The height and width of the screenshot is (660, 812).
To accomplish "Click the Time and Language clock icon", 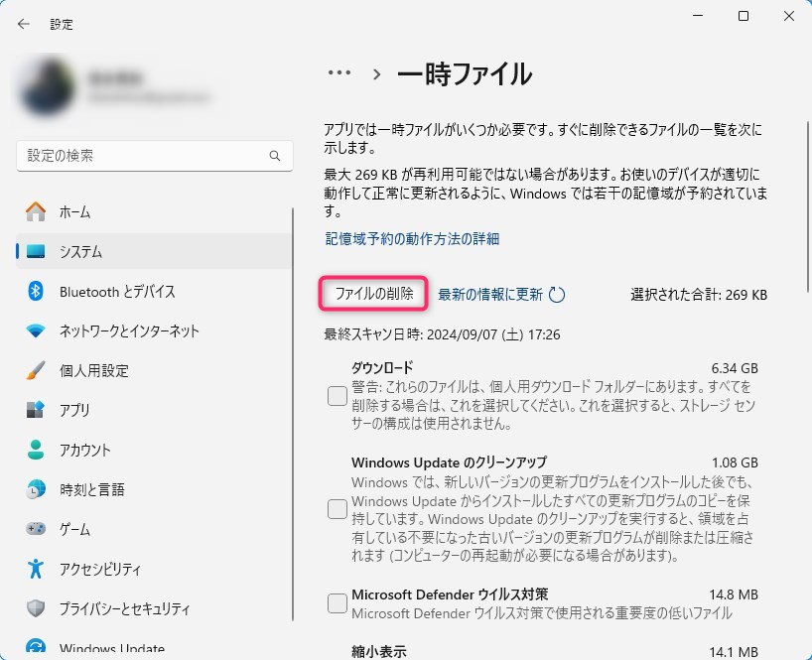I will pos(36,489).
